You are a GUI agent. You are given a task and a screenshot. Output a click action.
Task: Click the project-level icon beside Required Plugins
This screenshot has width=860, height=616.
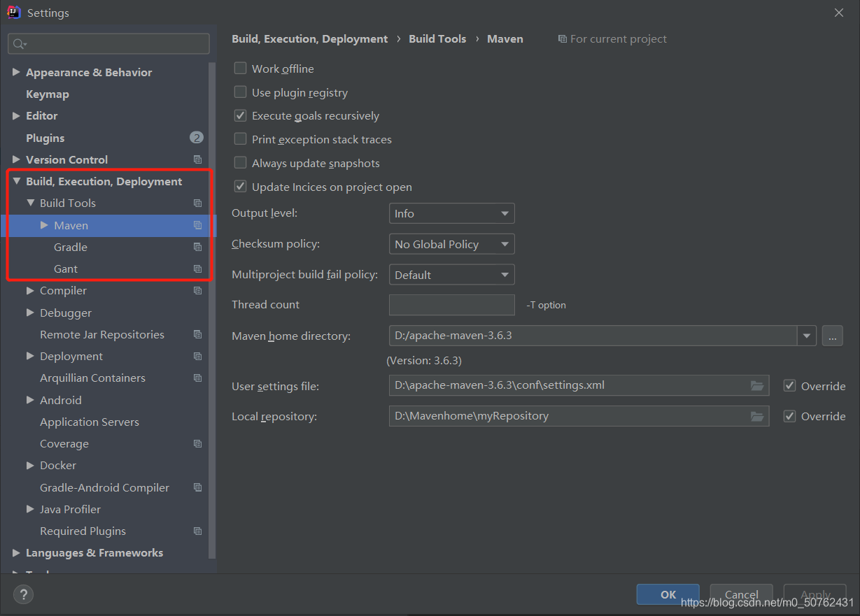pos(197,531)
